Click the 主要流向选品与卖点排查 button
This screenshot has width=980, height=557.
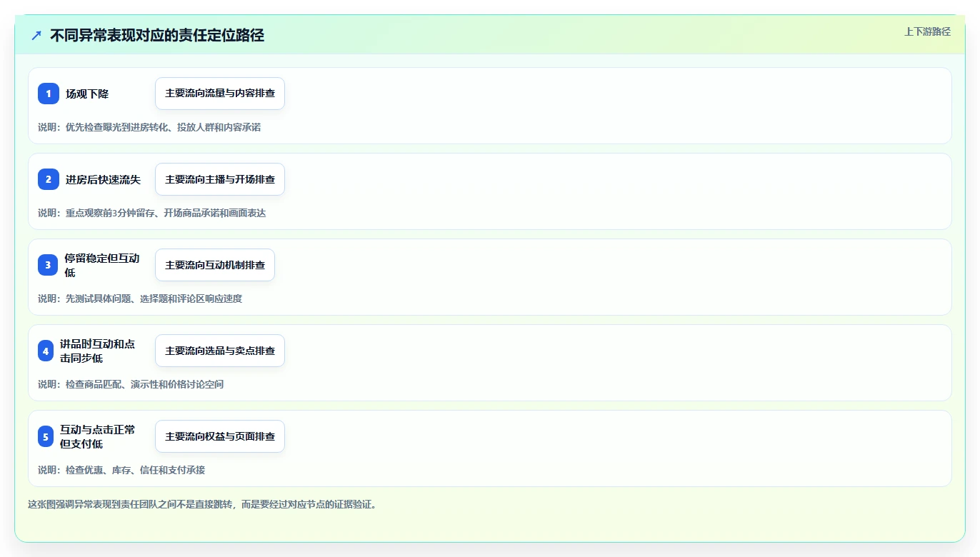point(220,351)
